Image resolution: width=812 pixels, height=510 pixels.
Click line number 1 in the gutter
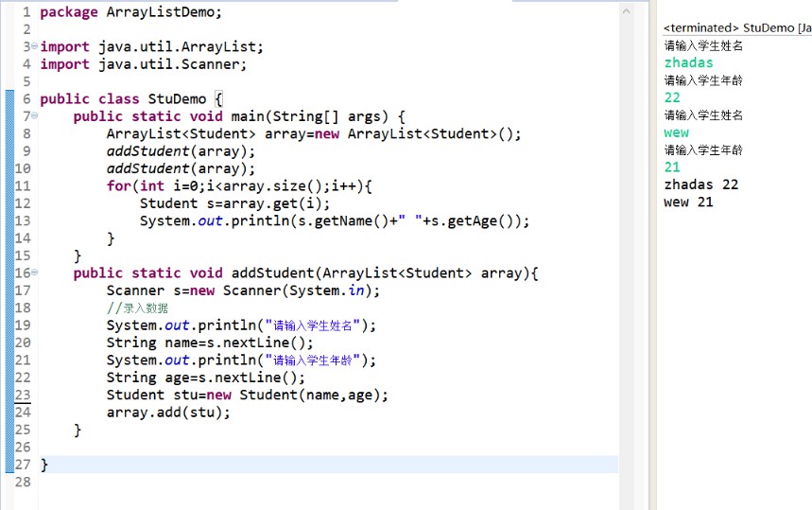26,12
